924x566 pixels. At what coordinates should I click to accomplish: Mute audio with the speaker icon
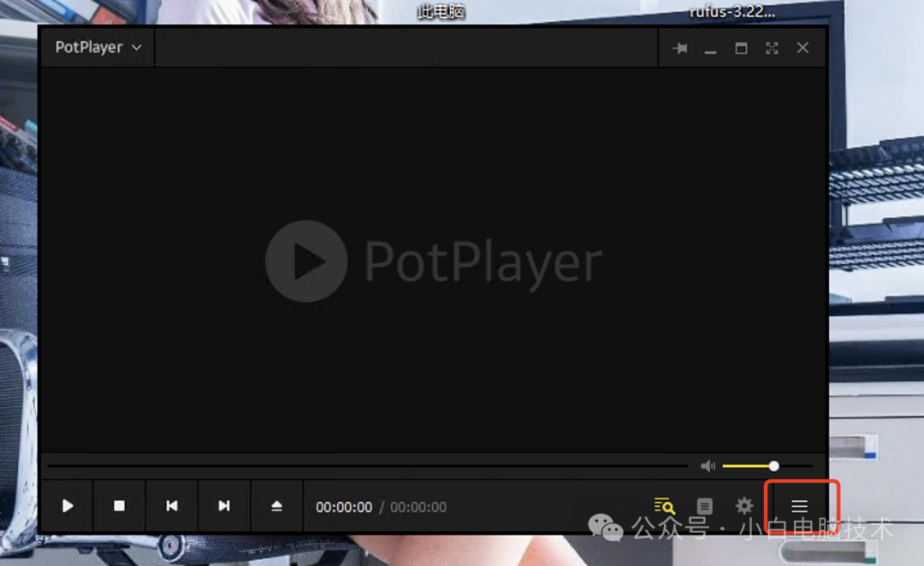point(708,467)
